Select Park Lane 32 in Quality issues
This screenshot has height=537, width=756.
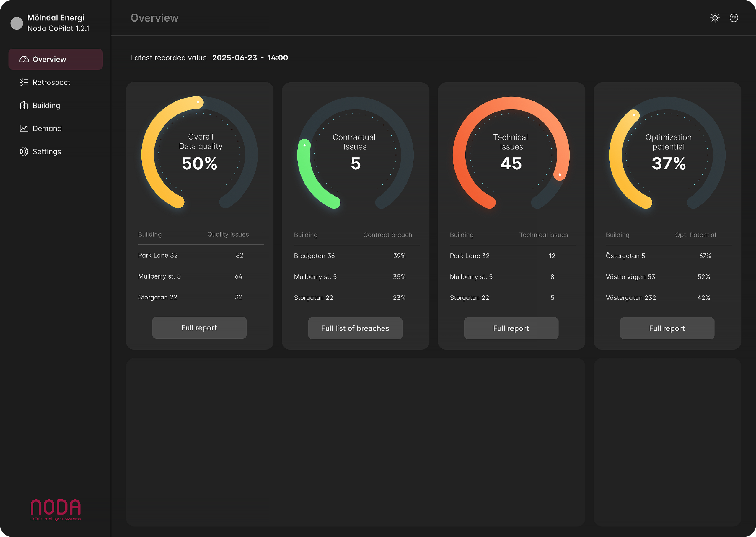point(158,255)
